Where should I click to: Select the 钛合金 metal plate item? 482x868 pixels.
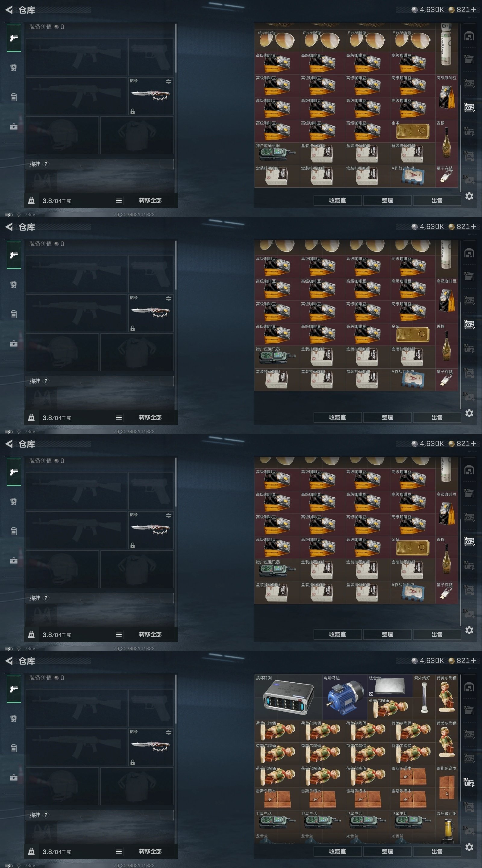(x=390, y=686)
